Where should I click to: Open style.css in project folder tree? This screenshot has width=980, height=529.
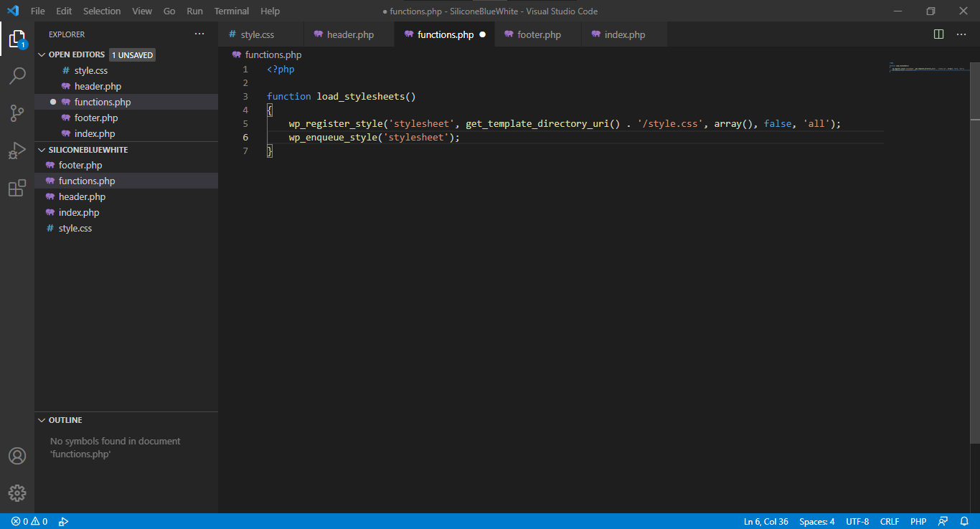click(126, 228)
